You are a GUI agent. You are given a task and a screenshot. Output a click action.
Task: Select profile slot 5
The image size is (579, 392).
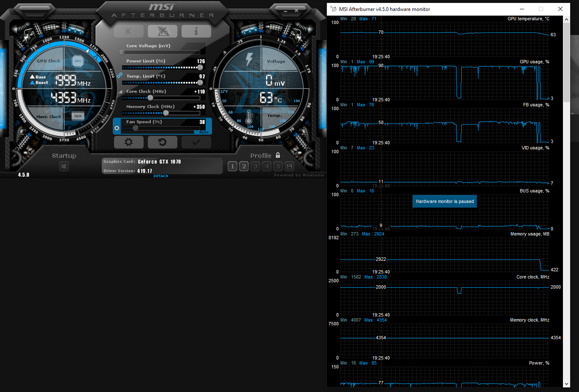[278, 166]
